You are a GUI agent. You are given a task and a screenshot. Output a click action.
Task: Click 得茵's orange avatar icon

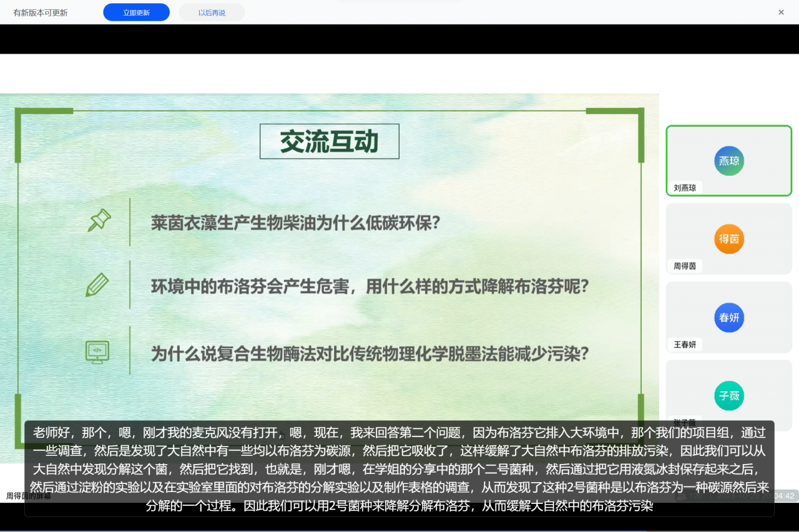(x=728, y=239)
